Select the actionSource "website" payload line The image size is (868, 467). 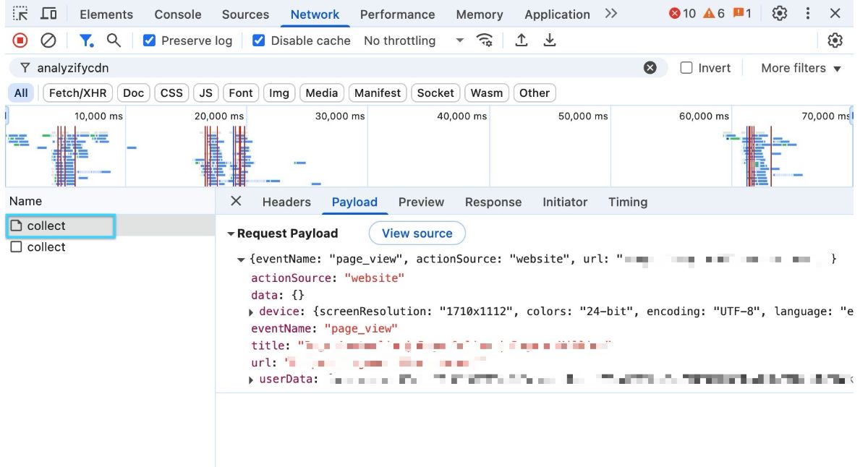tap(328, 278)
